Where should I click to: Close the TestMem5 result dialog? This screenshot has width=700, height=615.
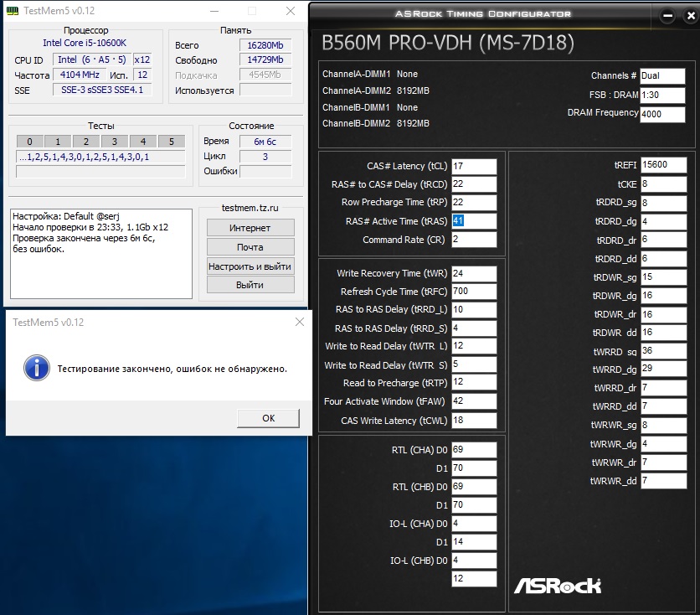coord(300,322)
